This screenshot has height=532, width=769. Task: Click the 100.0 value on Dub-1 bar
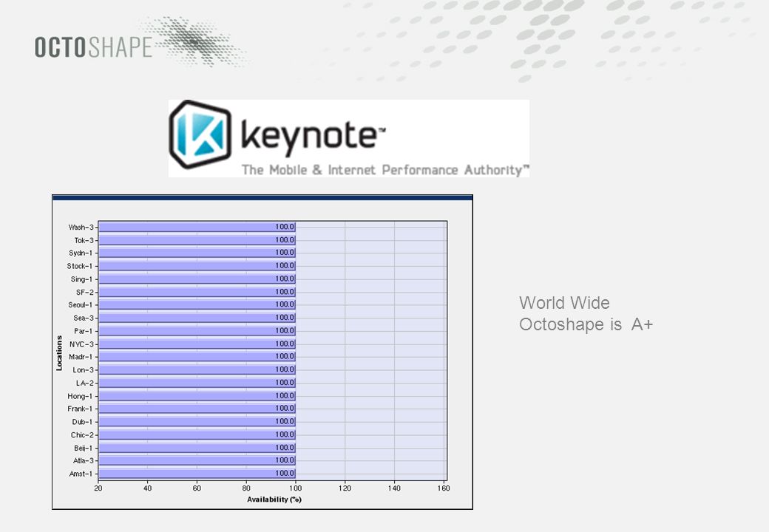click(285, 421)
